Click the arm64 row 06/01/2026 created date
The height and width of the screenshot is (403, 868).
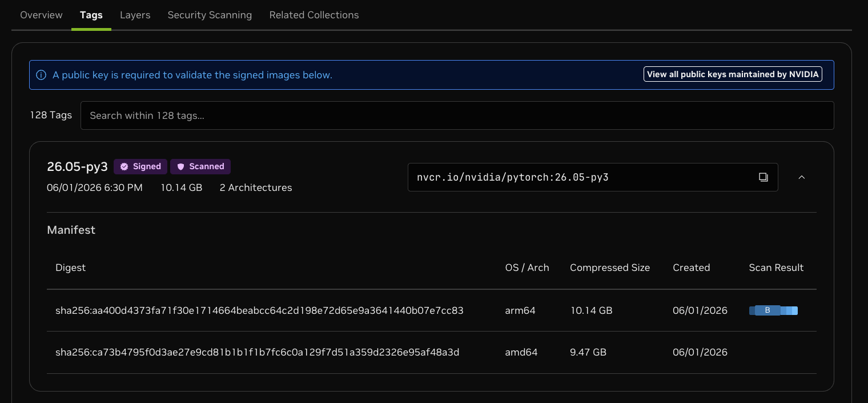[x=700, y=310]
